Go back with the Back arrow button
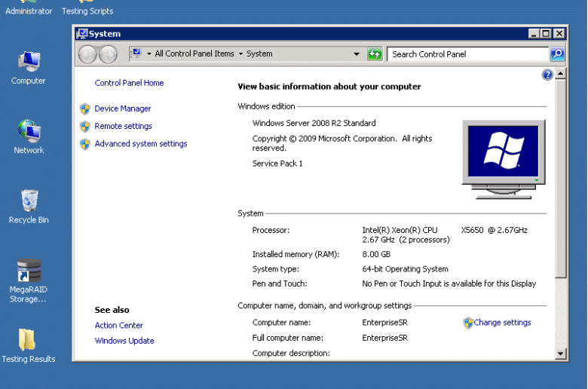 point(87,54)
